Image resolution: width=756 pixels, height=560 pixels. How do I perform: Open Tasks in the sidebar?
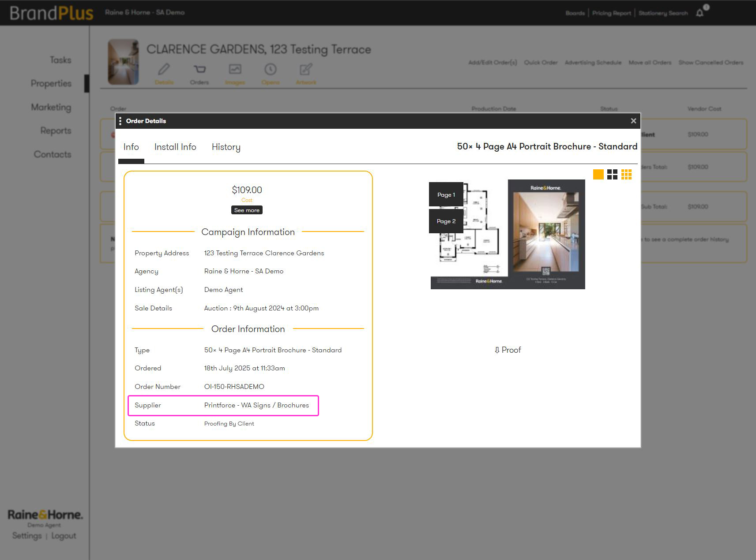(x=60, y=60)
